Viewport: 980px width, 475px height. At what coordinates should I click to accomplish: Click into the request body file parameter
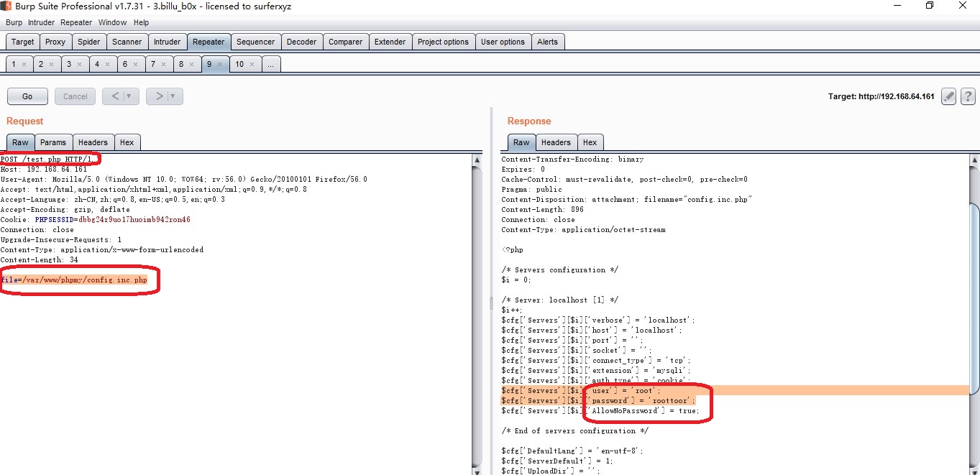(73, 280)
